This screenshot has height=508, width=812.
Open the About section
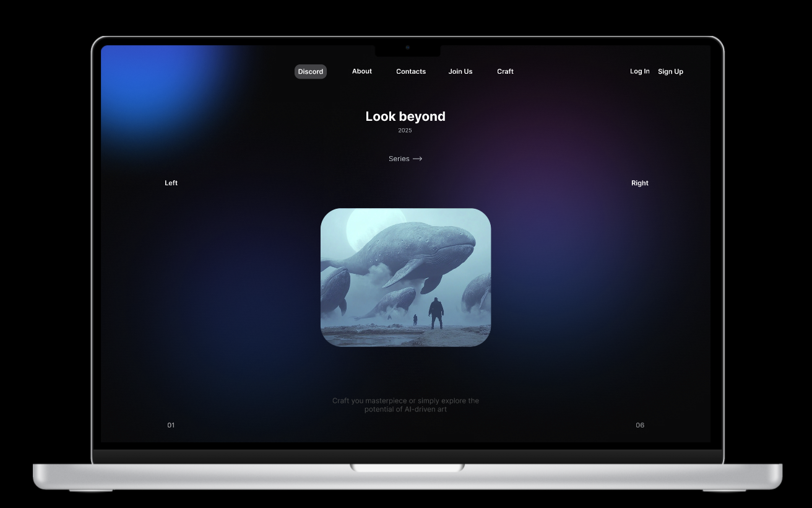(x=361, y=71)
